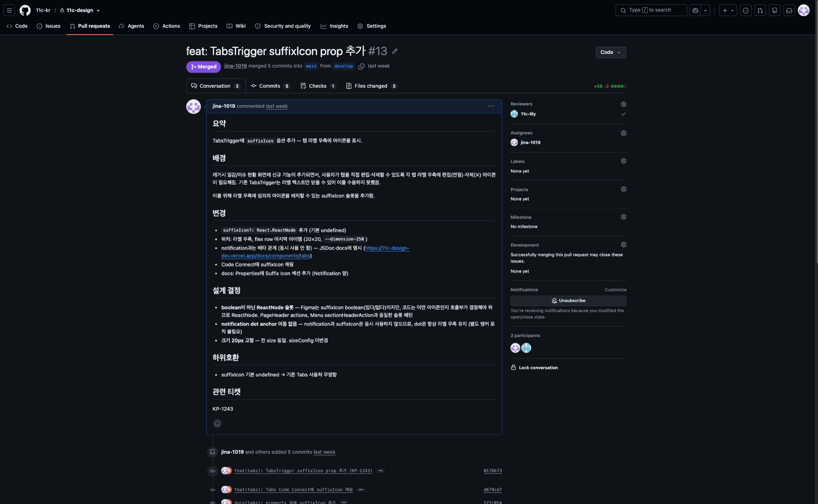Edit pull request title with pencil icon
This screenshot has height=504, width=818.
395,51
